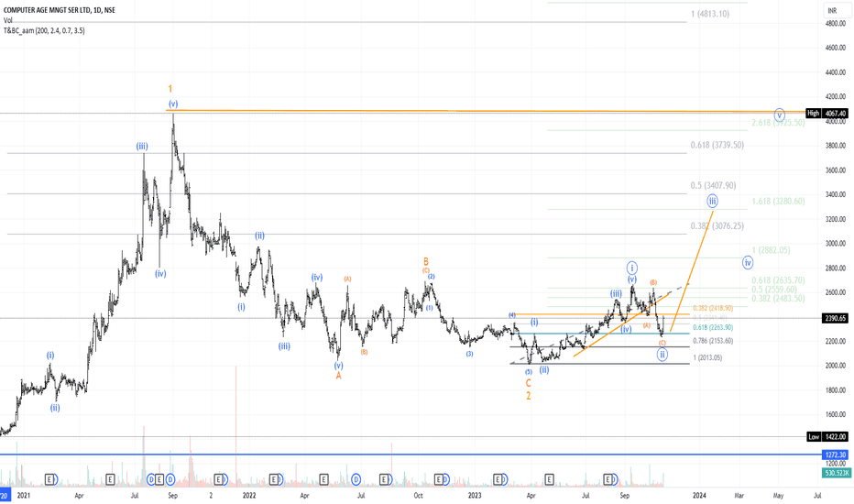854x504 pixels.
Task: Select the orange wave A label in 2022
Action: pos(339,376)
